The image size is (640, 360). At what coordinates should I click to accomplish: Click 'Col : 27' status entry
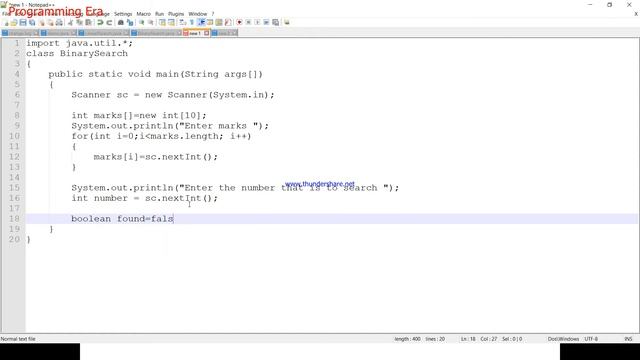point(489,339)
